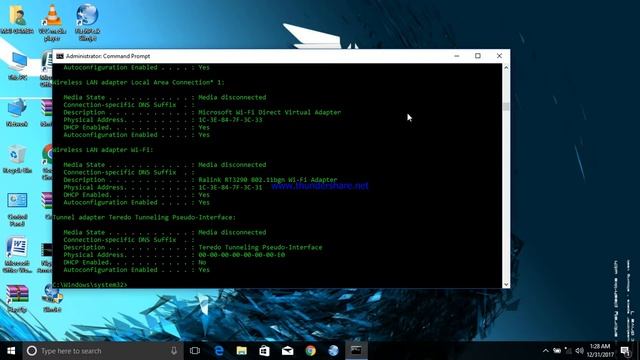Expand hidden system tray icons chevron
The height and width of the screenshot is (360, 640).
pyautogui.click(x=546, y=351)
